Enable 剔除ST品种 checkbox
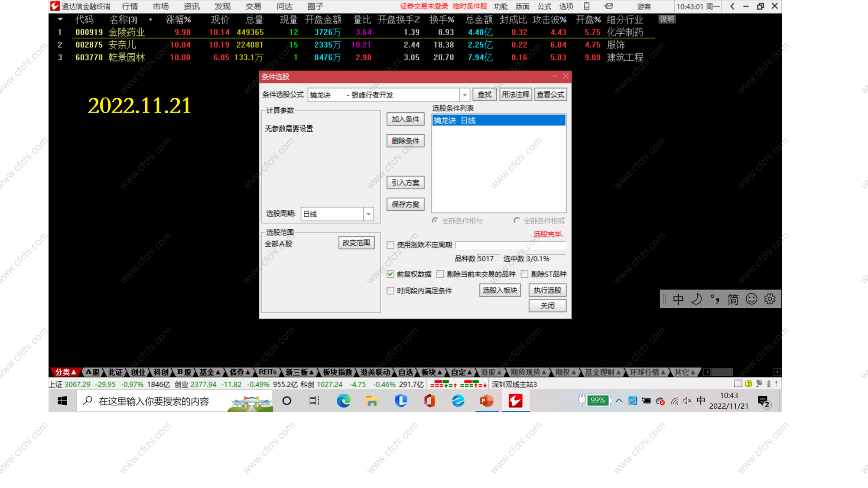Viewport: 868px width, 488px height. [x=524, y=274]
